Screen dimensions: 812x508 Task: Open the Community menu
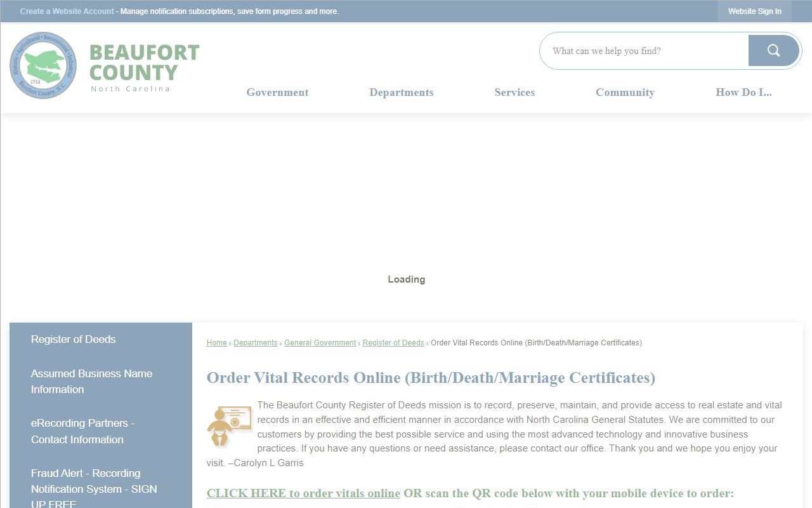pos(625,92)
